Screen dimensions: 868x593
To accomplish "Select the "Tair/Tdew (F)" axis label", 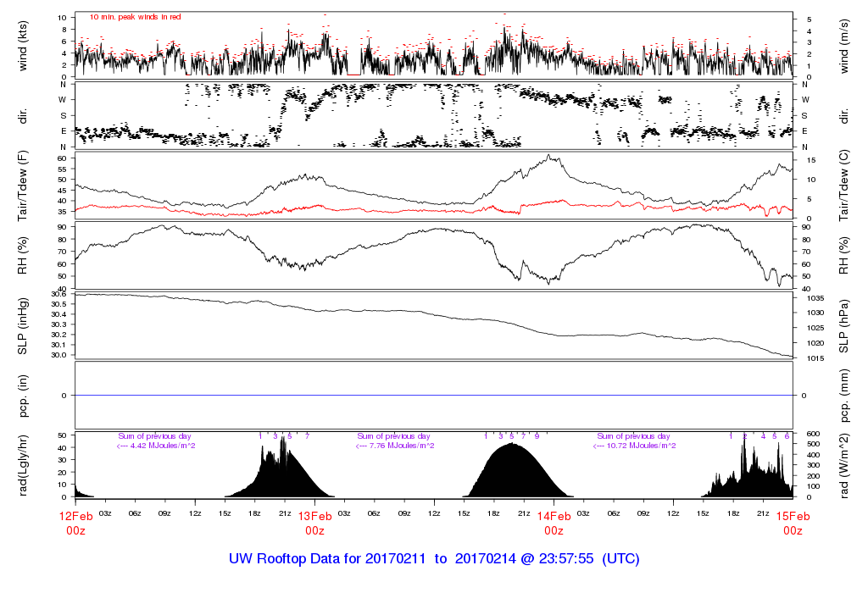I will 23,186.
